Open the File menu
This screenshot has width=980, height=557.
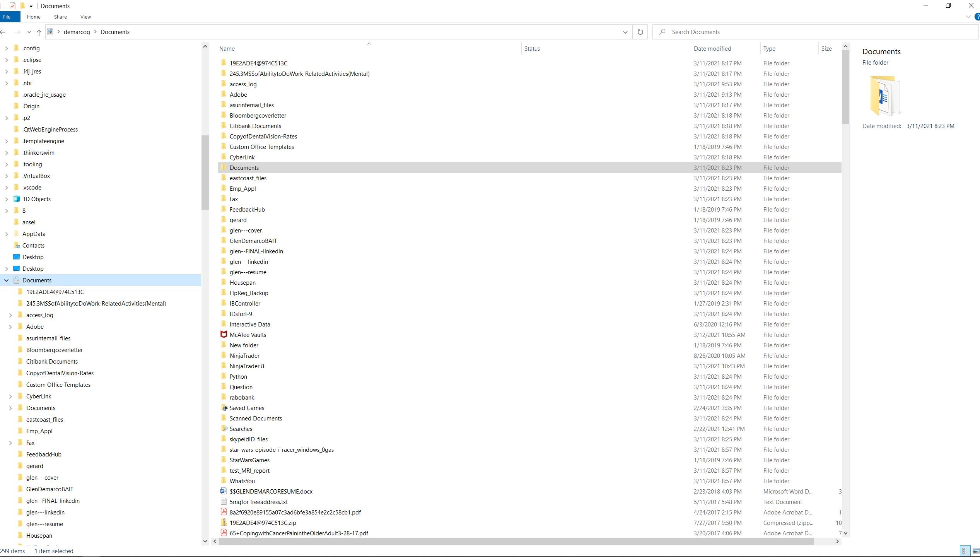coord(7,17)
